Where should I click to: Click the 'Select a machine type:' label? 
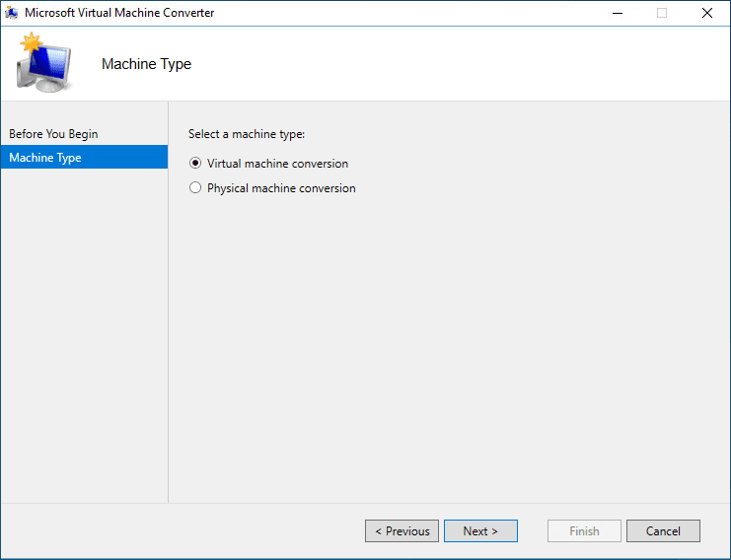247,134
